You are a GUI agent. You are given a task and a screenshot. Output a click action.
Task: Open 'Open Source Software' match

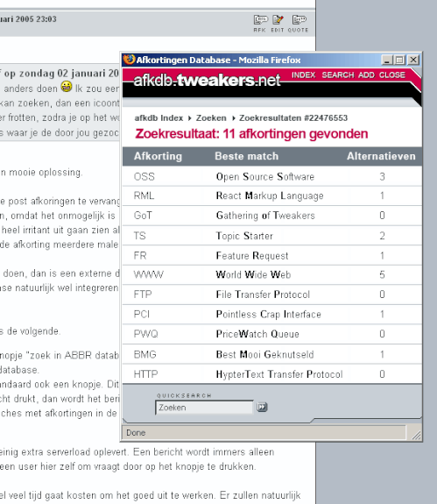[x=264, y=176]
